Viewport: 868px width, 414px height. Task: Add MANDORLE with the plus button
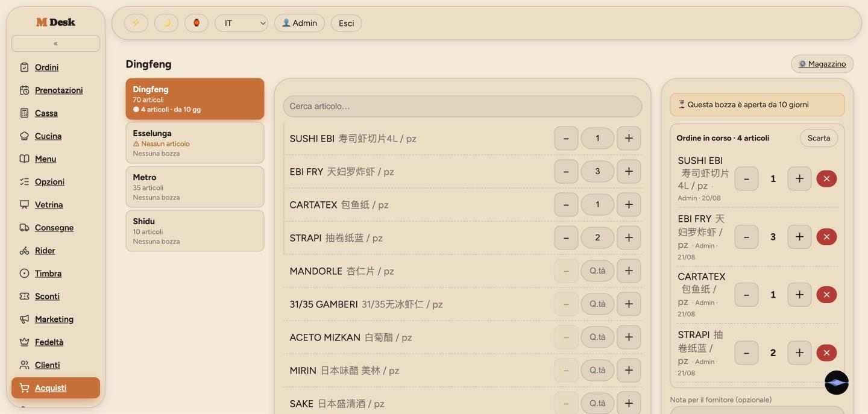629,271
